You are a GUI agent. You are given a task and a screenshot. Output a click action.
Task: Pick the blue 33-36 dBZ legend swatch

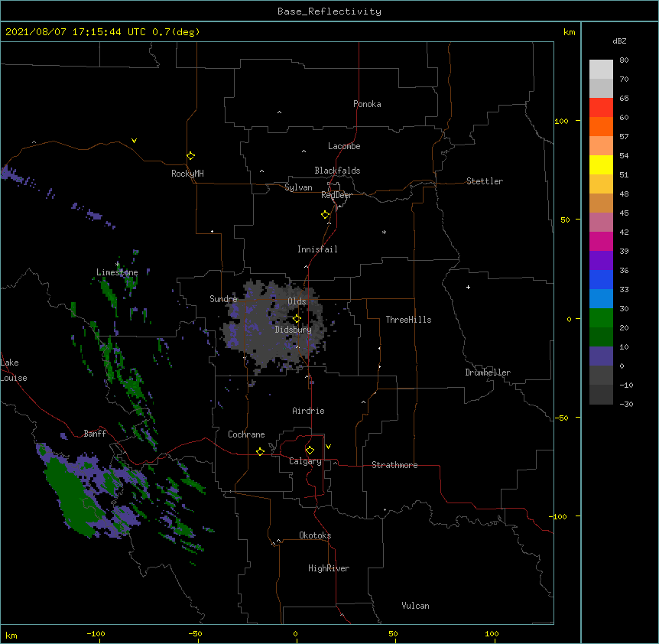601,279
